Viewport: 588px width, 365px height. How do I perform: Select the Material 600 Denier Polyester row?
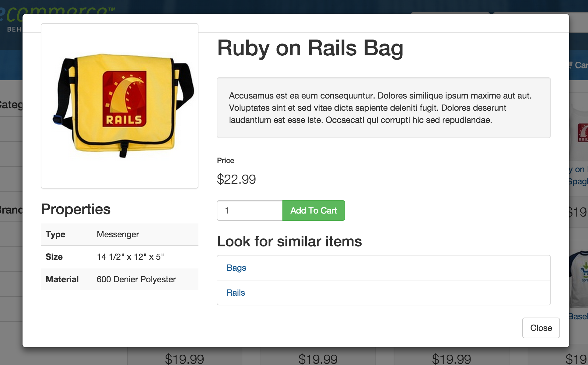click(x=119, y=279)
